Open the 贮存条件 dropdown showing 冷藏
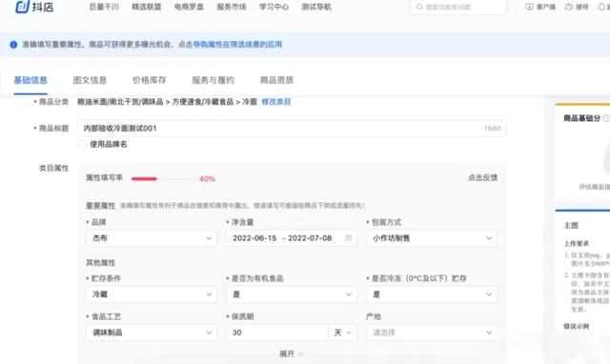The width and height of the screenshot is (610, 364). (152, 294)
